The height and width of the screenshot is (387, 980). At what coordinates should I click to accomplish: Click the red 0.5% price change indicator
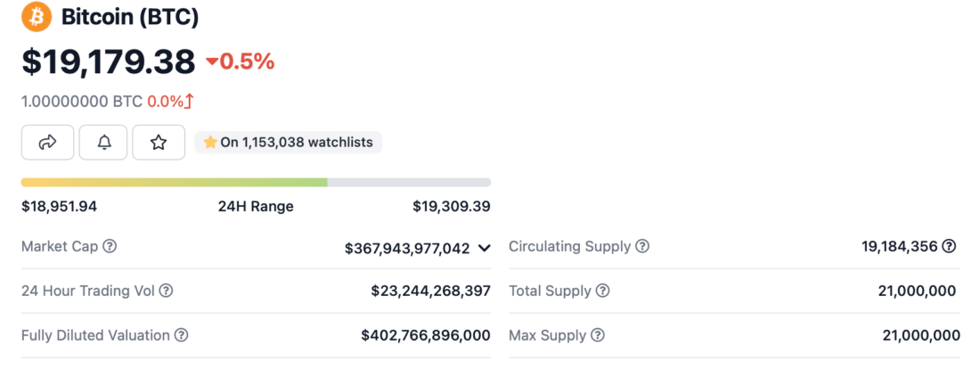point(240,62)
